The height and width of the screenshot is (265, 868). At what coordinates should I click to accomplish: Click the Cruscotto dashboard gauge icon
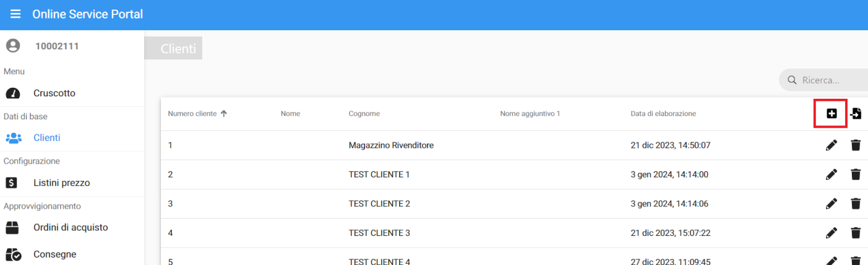[13, 93]
